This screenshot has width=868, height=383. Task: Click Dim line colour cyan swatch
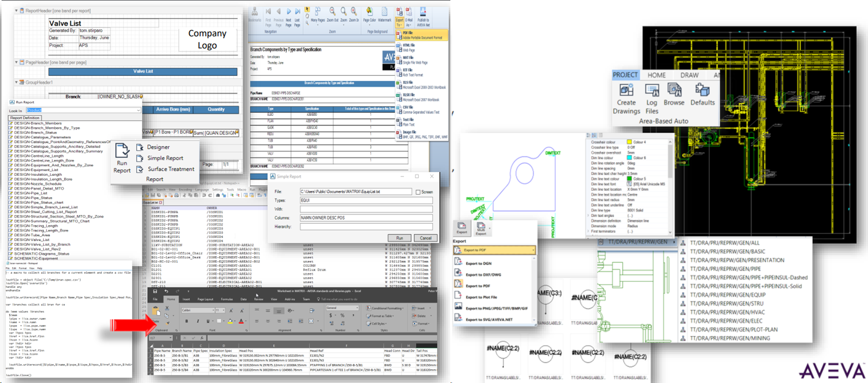pos(629,158)
